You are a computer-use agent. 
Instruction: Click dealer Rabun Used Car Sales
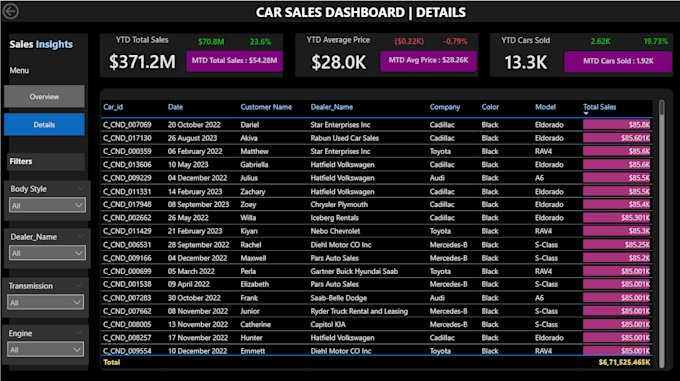pyautogui.click(x=344, y=138)
